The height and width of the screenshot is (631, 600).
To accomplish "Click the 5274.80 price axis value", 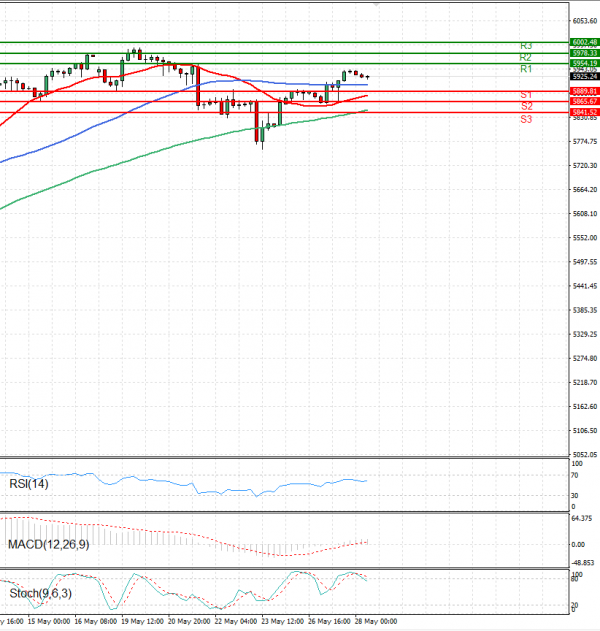I will click(585, 359).
